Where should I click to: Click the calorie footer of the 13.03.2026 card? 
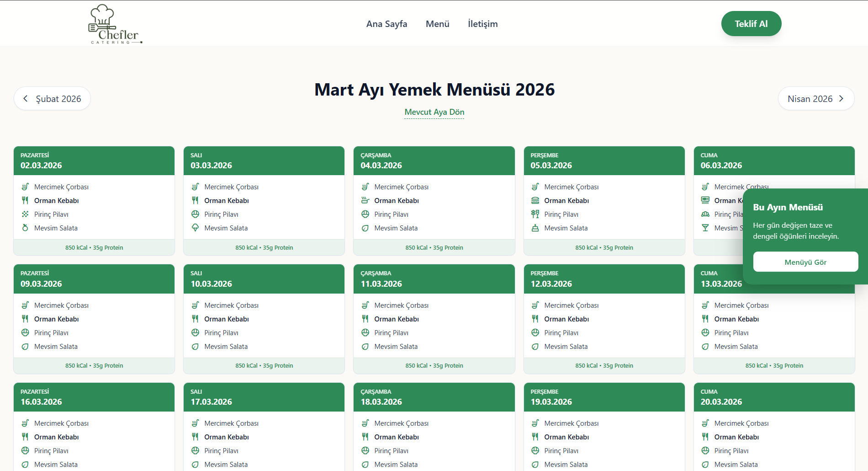(774, 365)
